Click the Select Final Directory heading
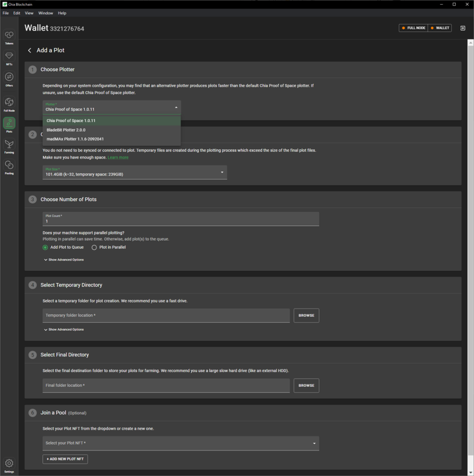The height and width of the screenshot is (476, 474). click(65, 355)
